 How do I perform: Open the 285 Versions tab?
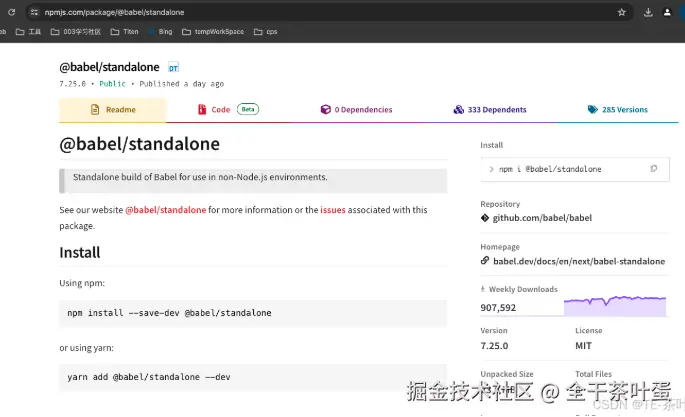[618, 110]
